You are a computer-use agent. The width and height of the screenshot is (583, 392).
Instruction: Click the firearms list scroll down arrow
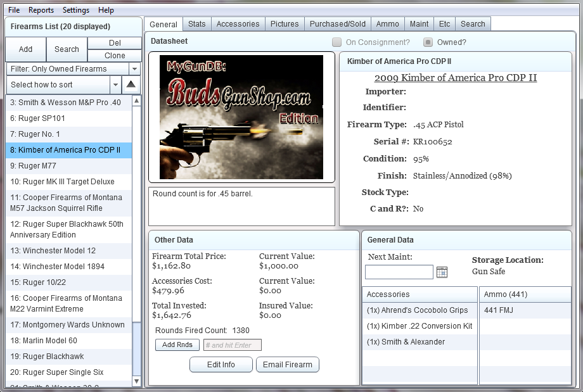pyautogui.click(x=136, y=381)
